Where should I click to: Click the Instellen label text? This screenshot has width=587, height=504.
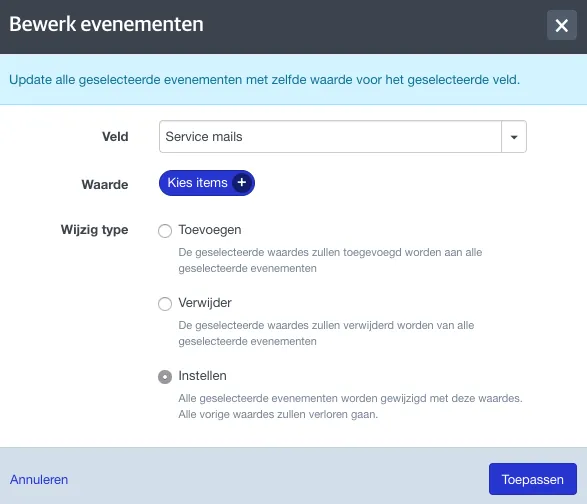202,376
